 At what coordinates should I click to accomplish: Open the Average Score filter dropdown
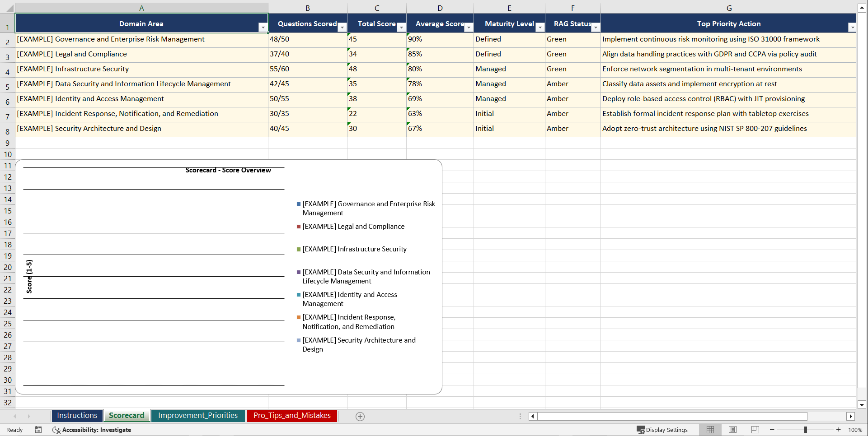pyautogui.click(x=469, y=28)
